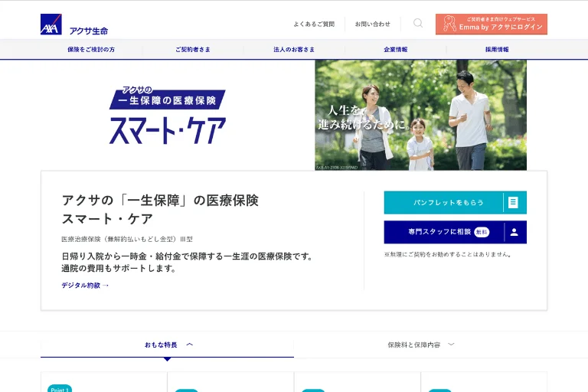Click the Point 1 badge
This screenshot has width=588, height=392.
pyautogui.click(x=60, y=389)
